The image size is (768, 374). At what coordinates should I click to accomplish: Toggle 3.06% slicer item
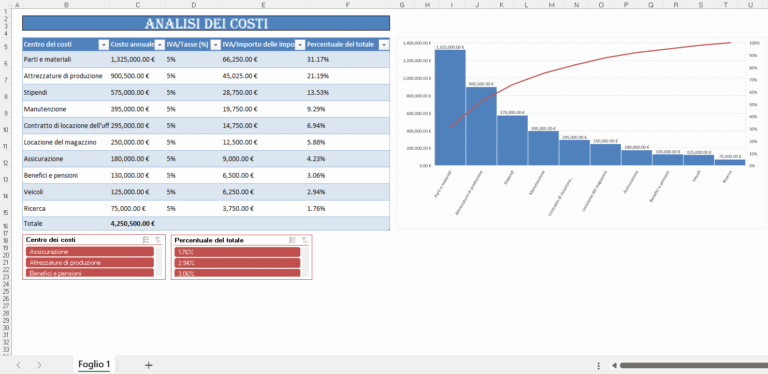(237, 273)
